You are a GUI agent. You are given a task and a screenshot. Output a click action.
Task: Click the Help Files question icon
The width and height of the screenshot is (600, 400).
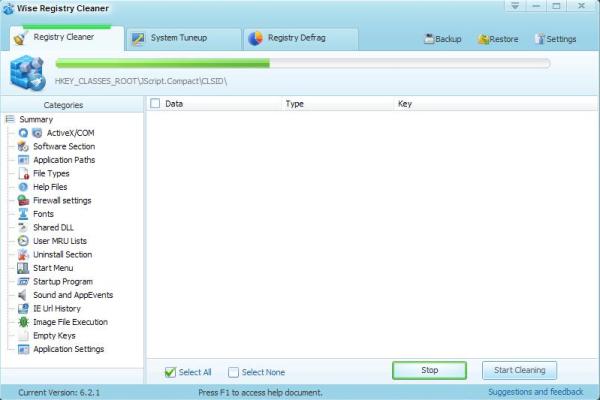point(23,187)
